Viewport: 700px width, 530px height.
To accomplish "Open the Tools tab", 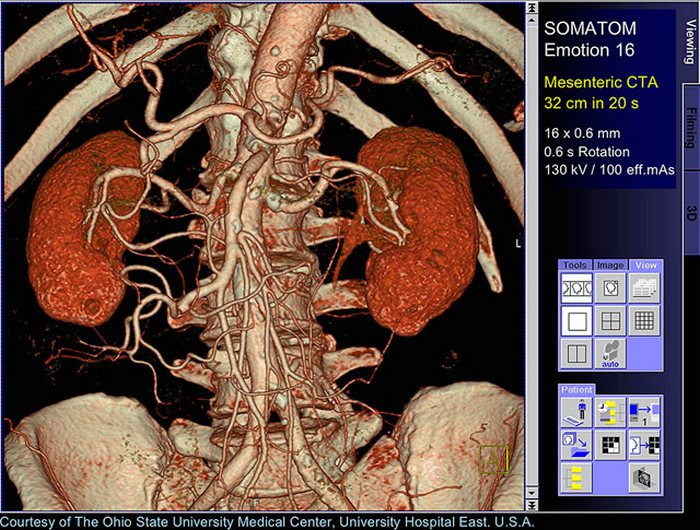I will click(x=575, y=265).
